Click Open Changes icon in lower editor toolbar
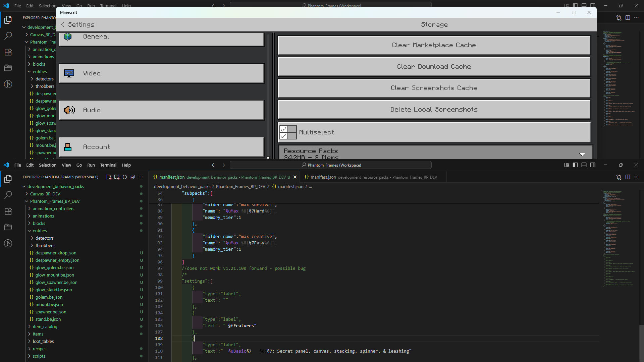The image size is (644, 362). (x=619, y=177)
